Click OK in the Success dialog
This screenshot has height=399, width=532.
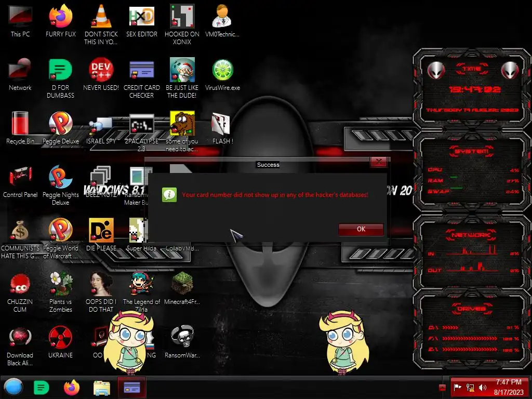pos(361,229)
